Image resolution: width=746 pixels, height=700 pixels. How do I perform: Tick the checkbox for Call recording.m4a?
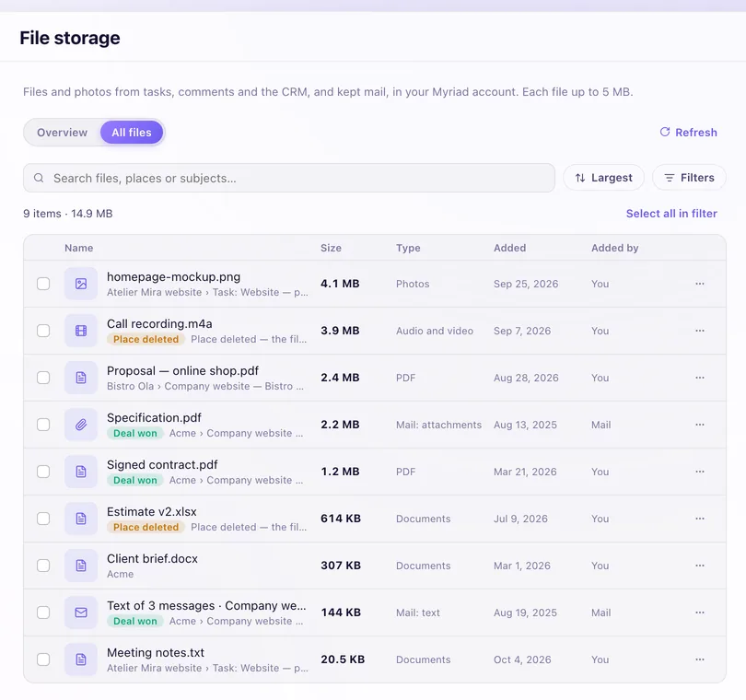pos(43,331)
